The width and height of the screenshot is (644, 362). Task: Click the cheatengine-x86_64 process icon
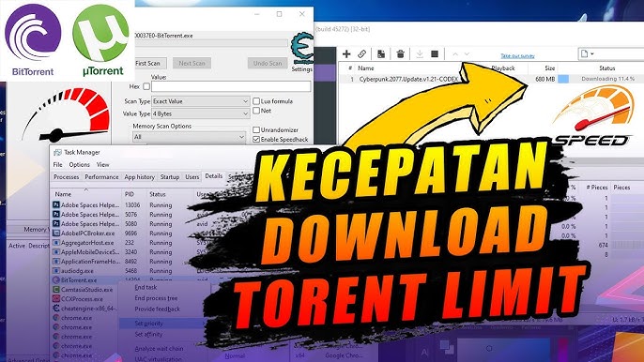[x=56, y=308]
